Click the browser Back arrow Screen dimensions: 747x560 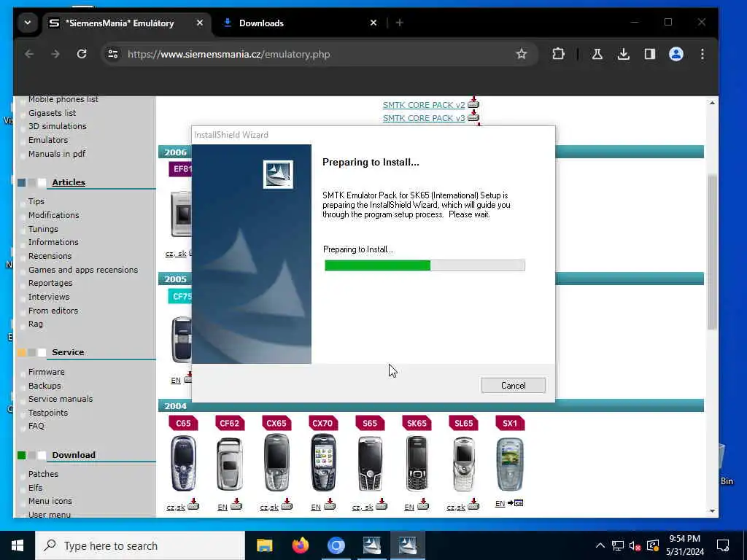[x=29, y=54]
